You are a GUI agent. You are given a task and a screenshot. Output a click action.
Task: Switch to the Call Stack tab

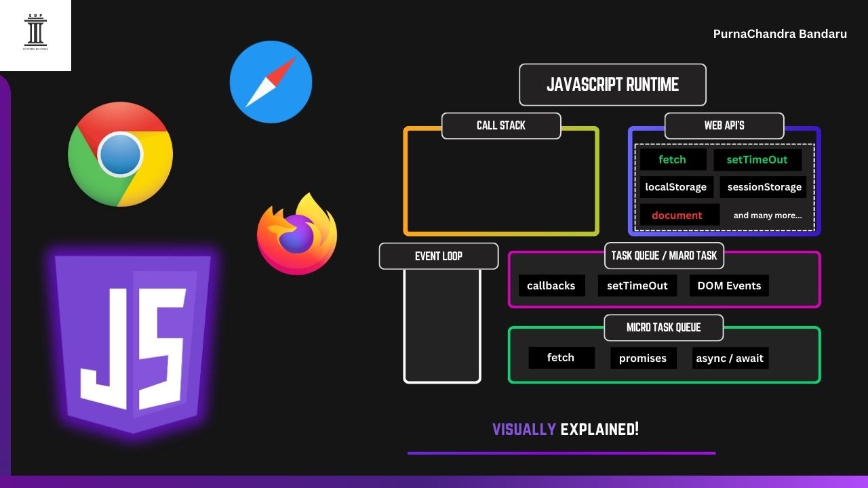(x=500, y=125)
